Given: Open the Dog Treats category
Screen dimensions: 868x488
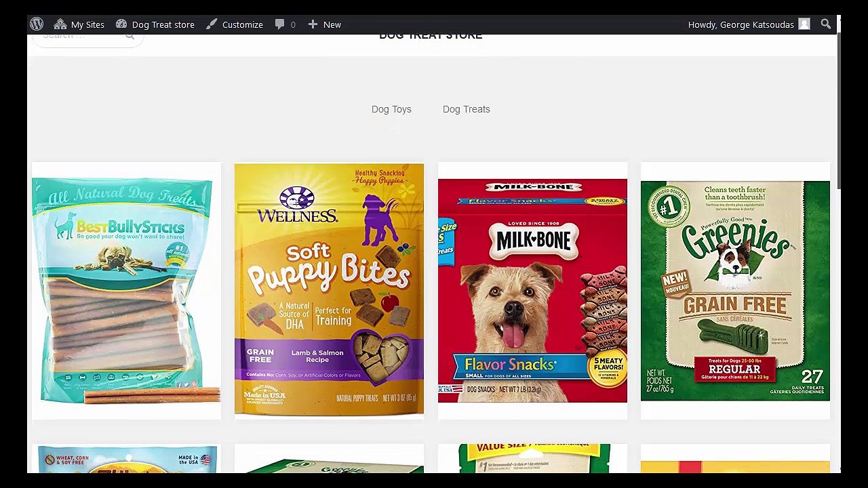Looking at the screenshot, I should (466, 109).
